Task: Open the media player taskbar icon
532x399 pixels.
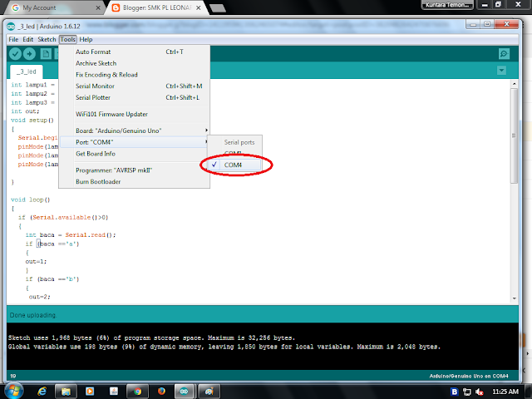Action: [90, 392]
